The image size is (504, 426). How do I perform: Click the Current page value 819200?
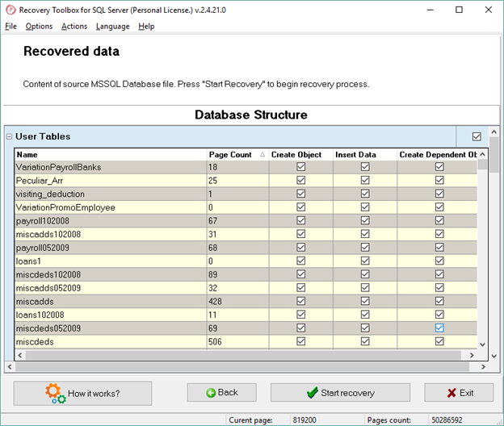(304, 420)
